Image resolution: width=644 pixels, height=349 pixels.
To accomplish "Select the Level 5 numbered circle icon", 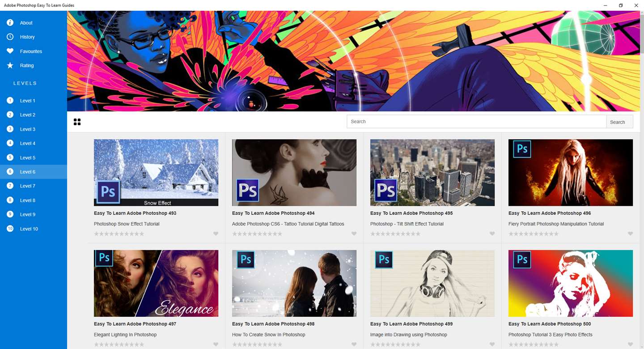I will pyautogui.click(x=10, y=157).
